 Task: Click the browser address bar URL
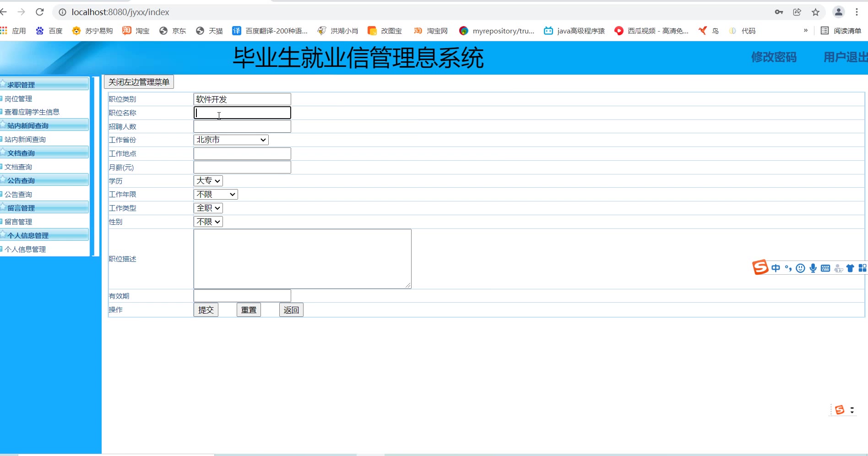(120, 12)
